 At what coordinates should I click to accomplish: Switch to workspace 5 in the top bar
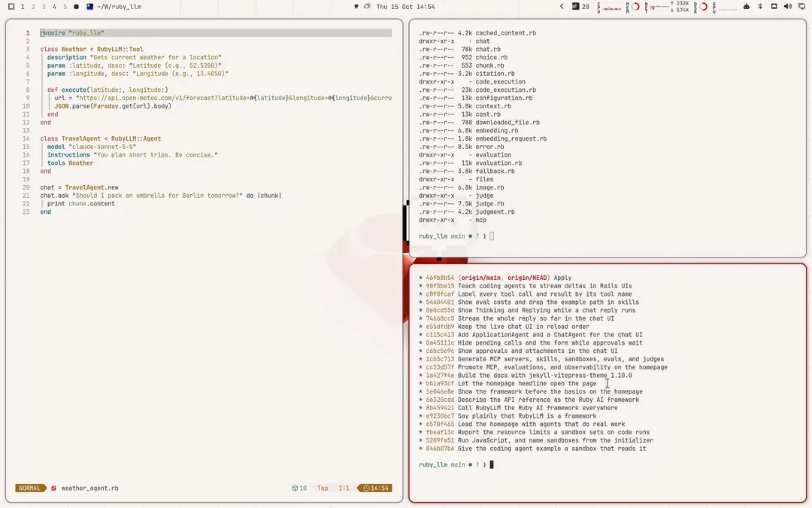(x=65, y=7)
